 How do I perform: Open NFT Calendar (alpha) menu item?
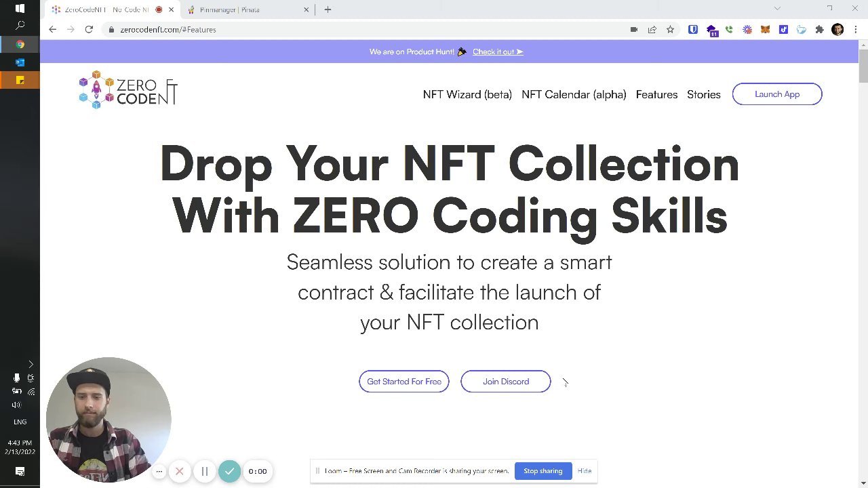[574, 94]
